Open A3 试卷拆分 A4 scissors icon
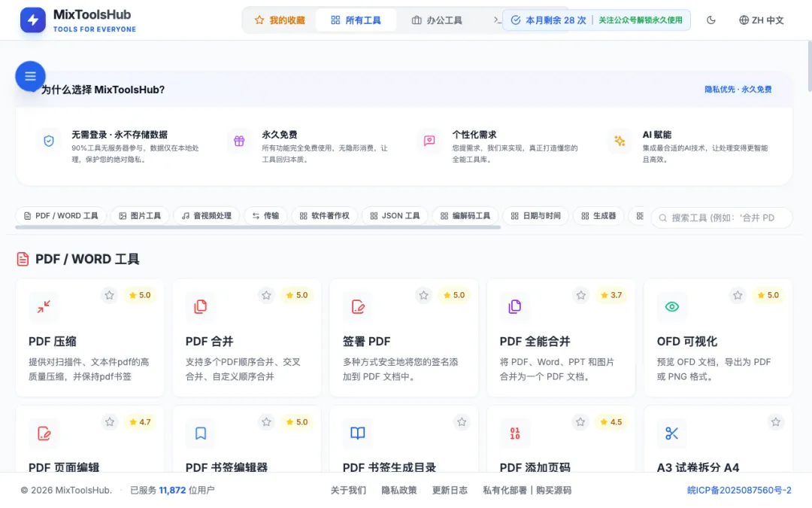Viewport: 812px width, 508px height. (671, 433)
